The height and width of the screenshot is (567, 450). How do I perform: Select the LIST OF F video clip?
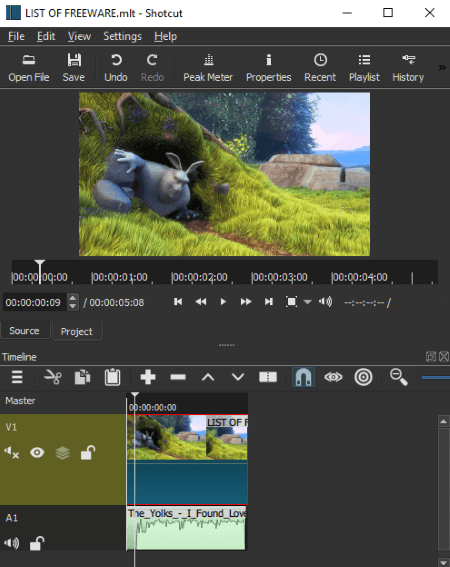tap(187, 460)
